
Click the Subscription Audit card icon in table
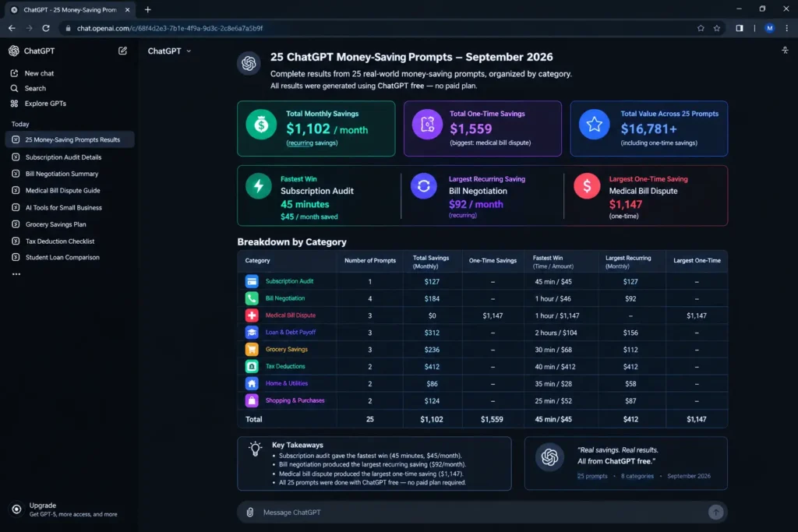point(252,281)
